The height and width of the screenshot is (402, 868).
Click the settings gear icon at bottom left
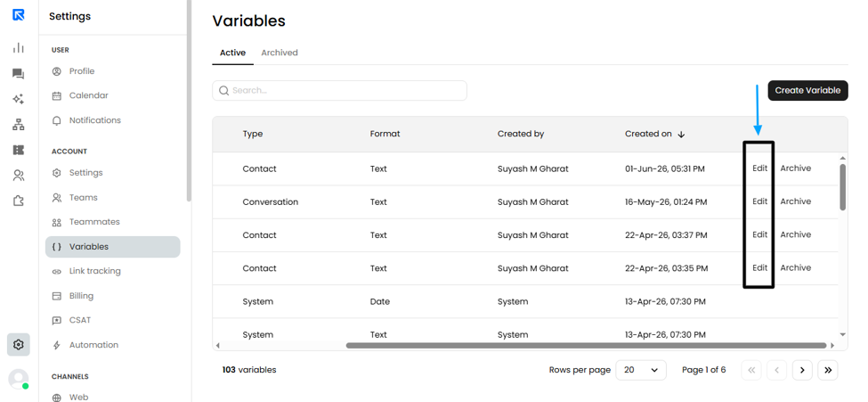pyautogui.click(x=19, y=345)
